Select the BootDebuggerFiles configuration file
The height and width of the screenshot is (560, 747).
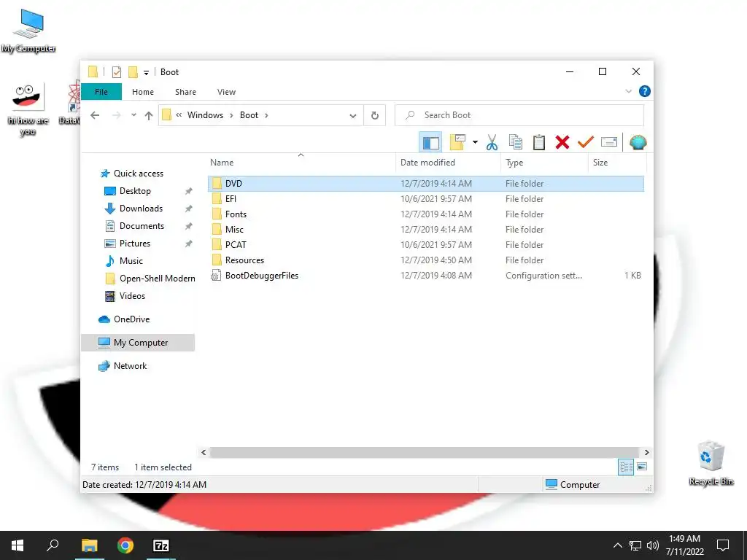pyautogui.click(x=426, y=276)
